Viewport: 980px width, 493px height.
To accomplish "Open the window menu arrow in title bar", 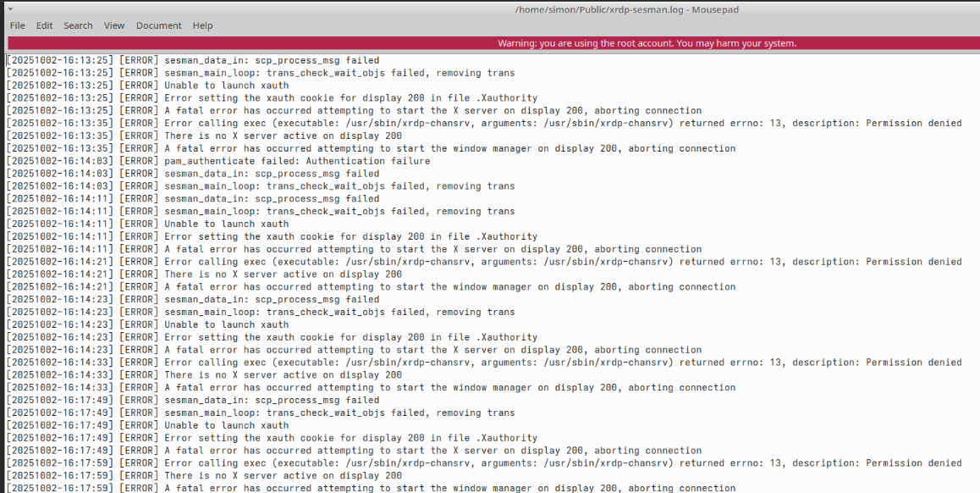I will [x=10, y=8].
